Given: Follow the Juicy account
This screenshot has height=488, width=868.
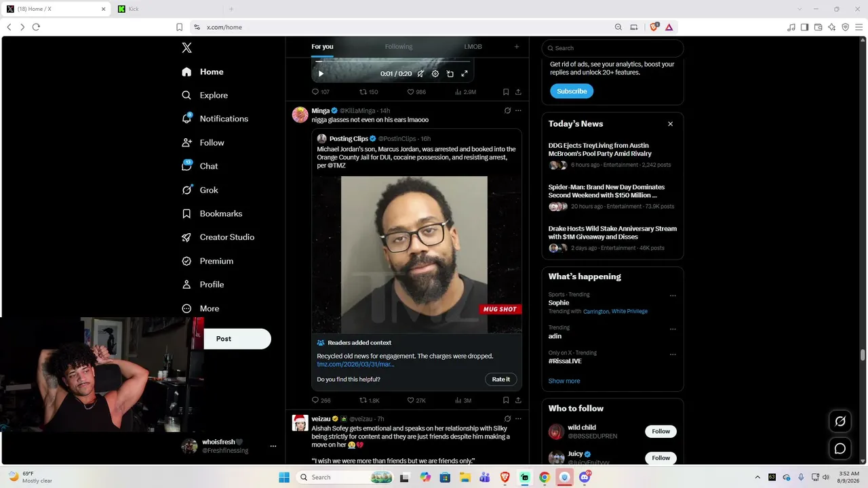Looking at the screenshot, I should pyautogui.click(x=661, y=458).
